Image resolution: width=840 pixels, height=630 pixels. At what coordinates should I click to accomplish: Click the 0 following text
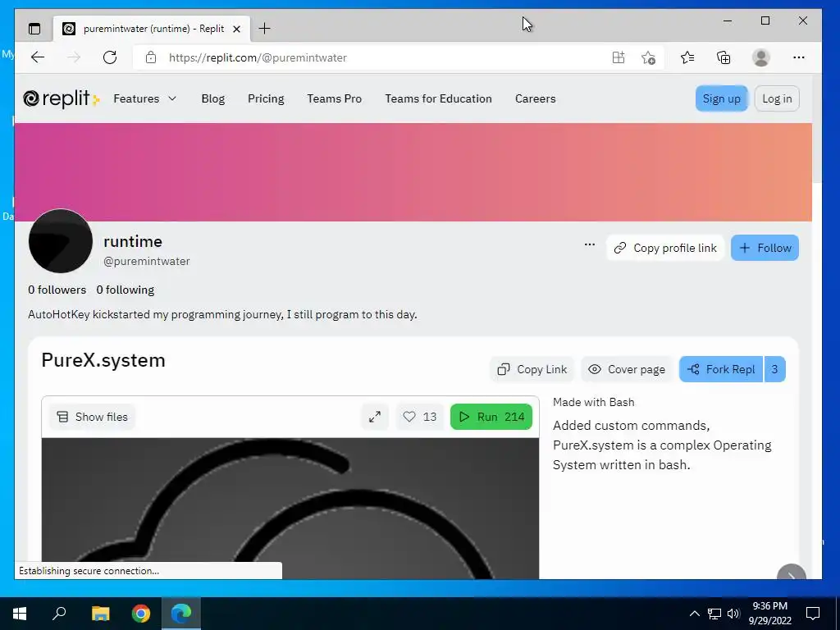[126, 290]
